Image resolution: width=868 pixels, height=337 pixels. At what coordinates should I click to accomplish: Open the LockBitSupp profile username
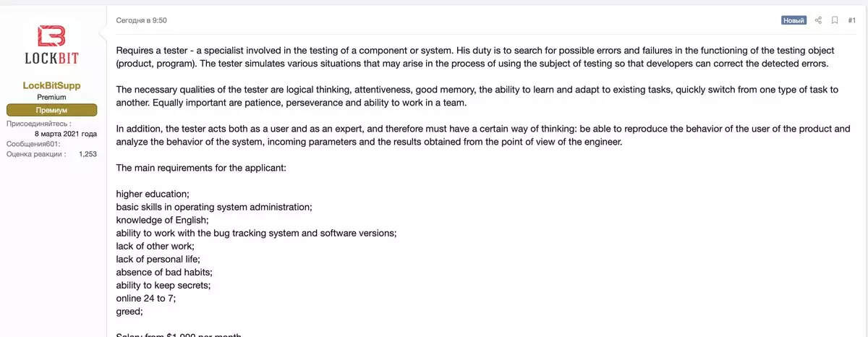click(51, 85)
